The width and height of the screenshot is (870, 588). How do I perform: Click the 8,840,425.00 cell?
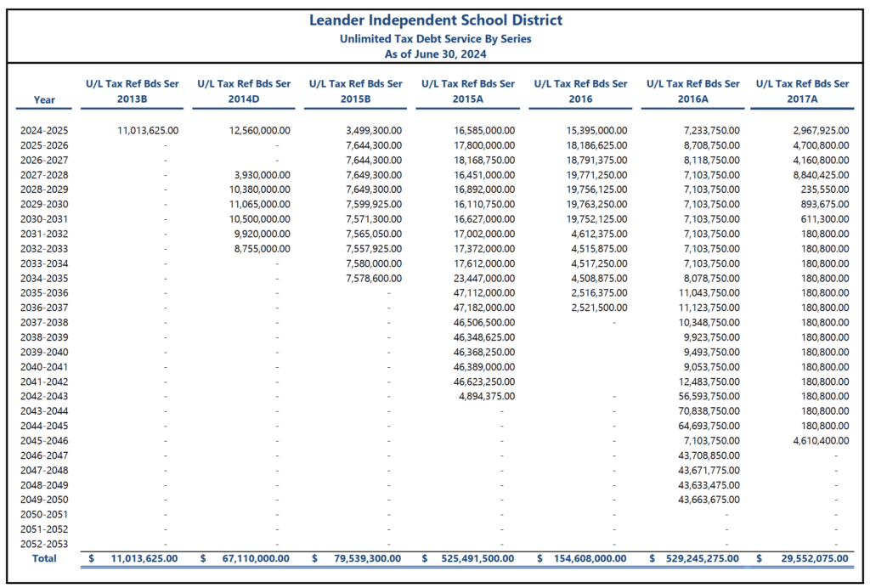click(x=822, y=175)
